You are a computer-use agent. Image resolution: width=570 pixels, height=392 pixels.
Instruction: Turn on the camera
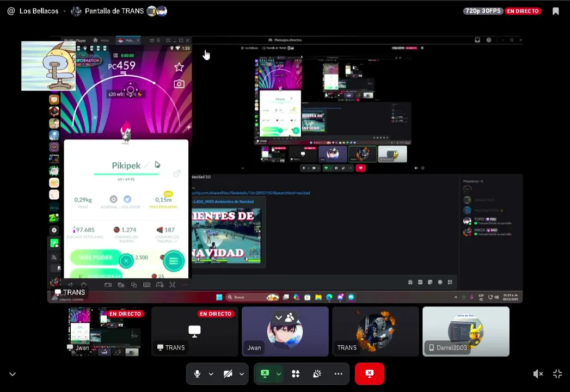coord(228,374)
